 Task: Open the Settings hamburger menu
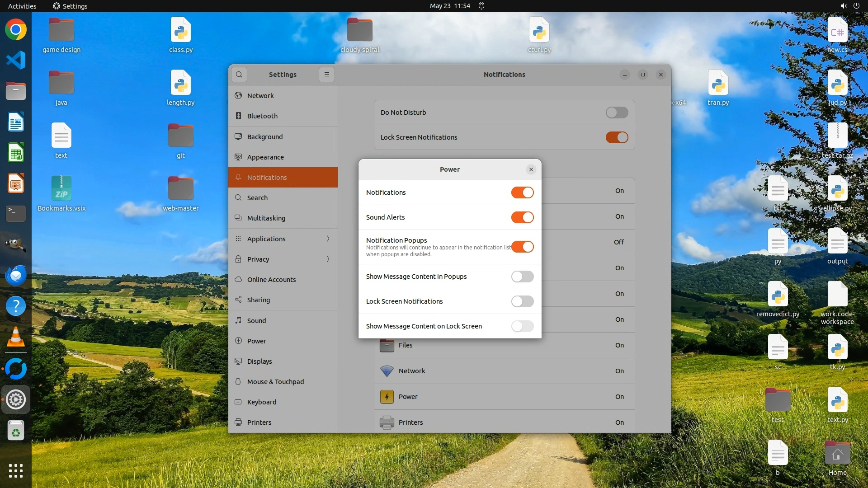(x=326, y=75)
